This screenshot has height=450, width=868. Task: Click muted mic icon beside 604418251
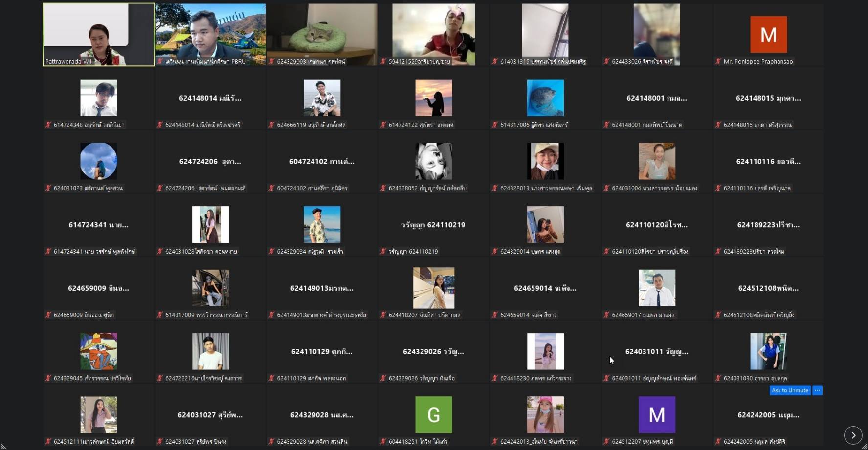(383, 442)
